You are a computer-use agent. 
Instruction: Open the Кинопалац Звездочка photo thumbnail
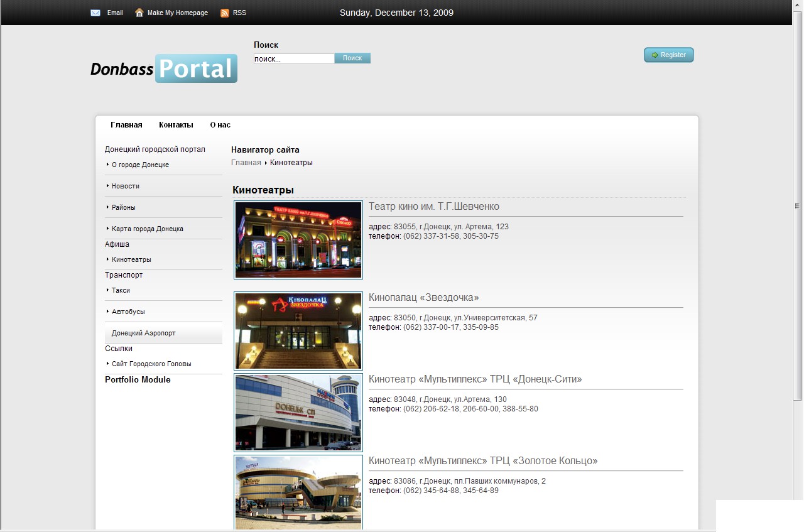click(x=298, y=331)
